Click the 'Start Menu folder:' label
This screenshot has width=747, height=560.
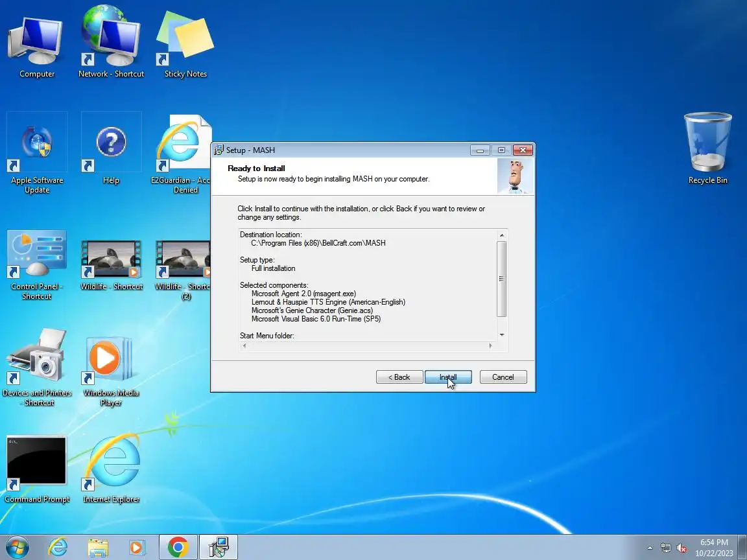pos(267,336)
